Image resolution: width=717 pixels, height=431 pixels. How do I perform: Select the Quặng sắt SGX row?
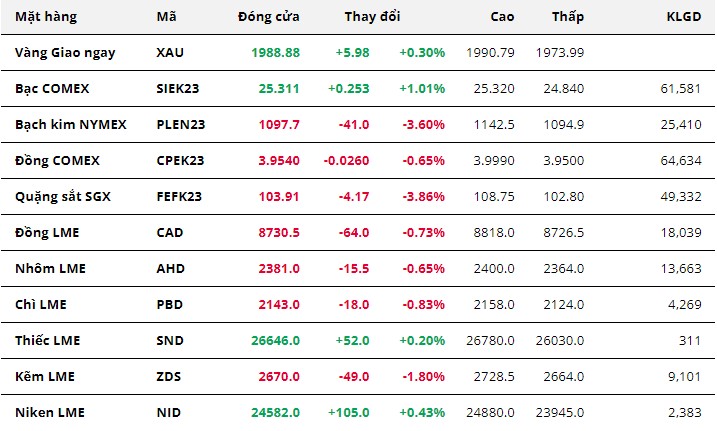pyautogui.click(x=62, y=196)
